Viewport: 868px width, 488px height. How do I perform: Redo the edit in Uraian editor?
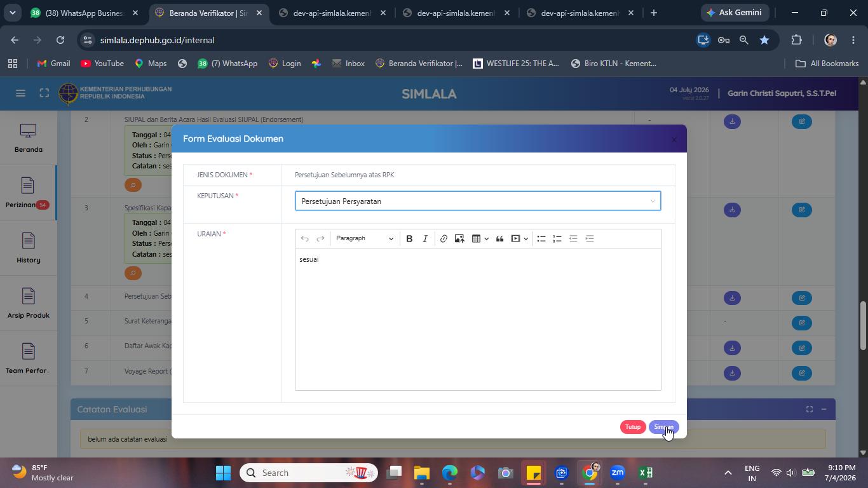321,239
